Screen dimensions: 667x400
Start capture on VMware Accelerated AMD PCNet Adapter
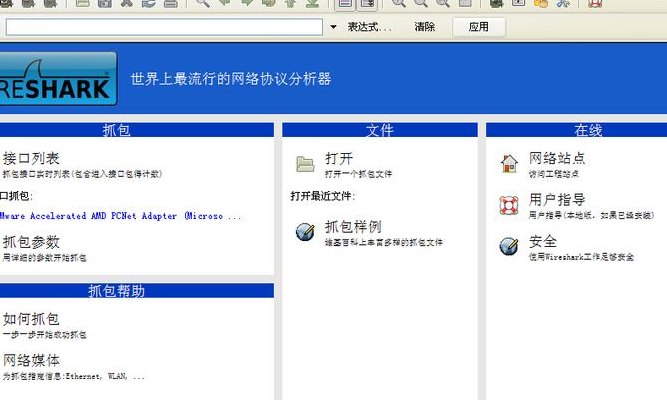[x=120, y=216]
